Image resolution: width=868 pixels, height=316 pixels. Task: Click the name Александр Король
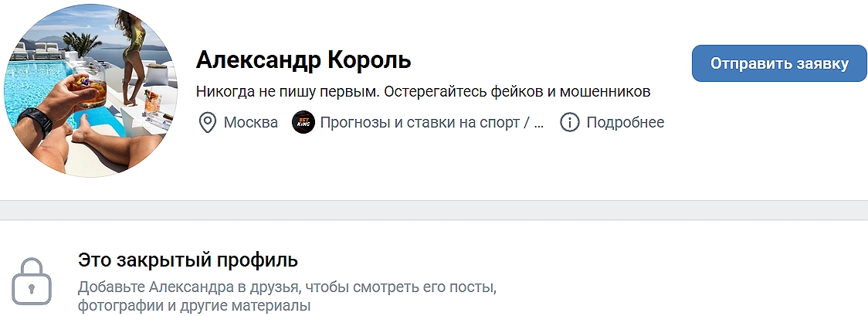[303, 59]
